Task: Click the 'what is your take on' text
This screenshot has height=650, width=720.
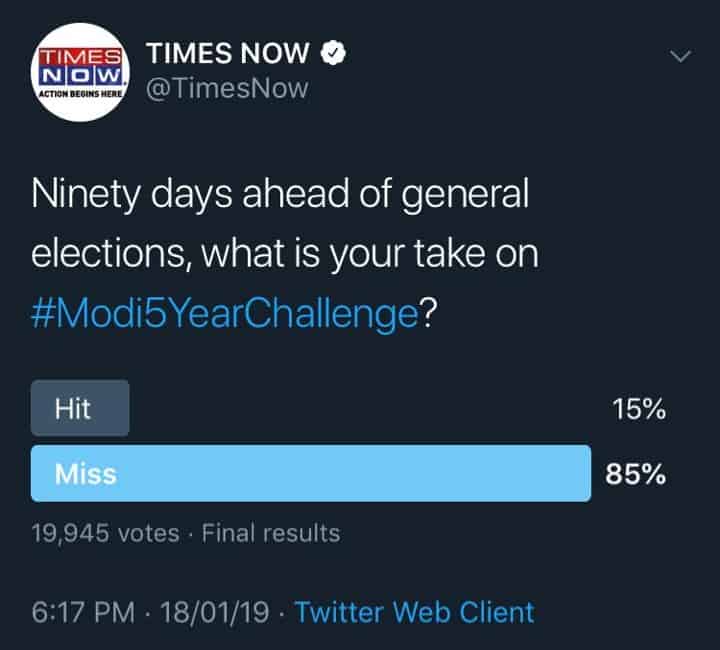Action: pos(371,254)
